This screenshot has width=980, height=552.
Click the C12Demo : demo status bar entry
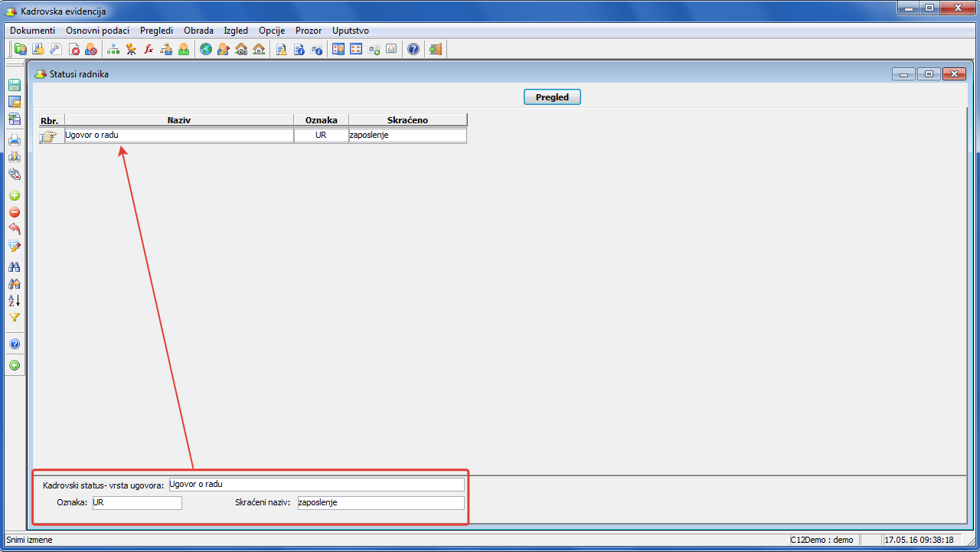coord(822,540)
